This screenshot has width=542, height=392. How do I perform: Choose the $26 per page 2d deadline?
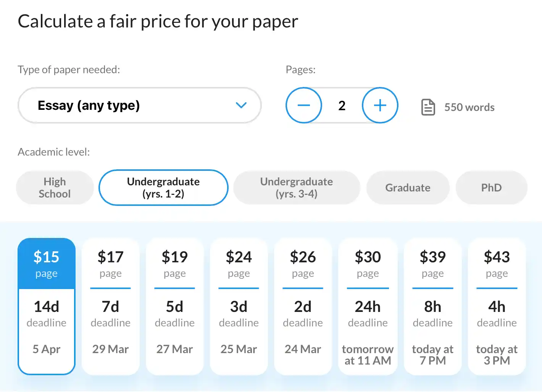tap(303, 306)
